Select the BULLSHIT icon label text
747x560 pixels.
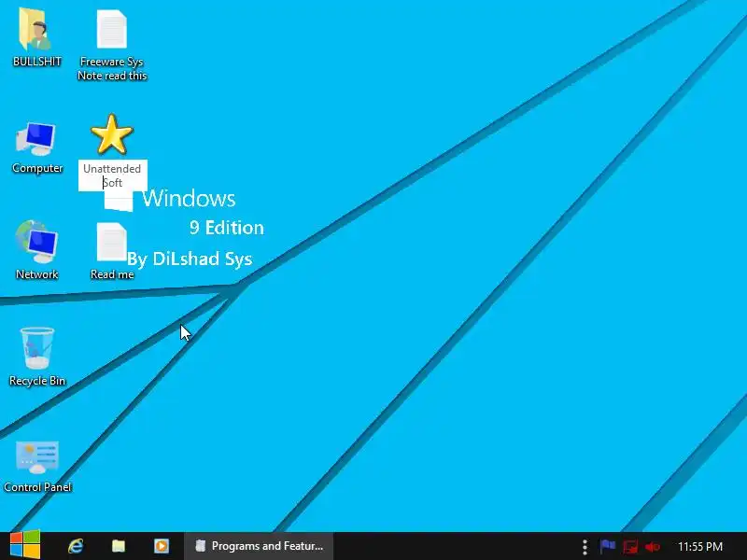pos(36,62)
